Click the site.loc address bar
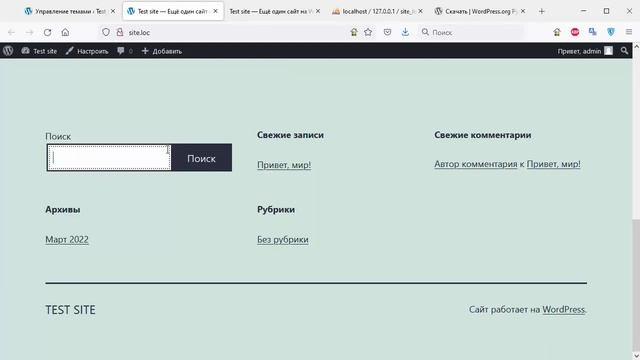Screen dimensions: 640x360 coord(237,32)
